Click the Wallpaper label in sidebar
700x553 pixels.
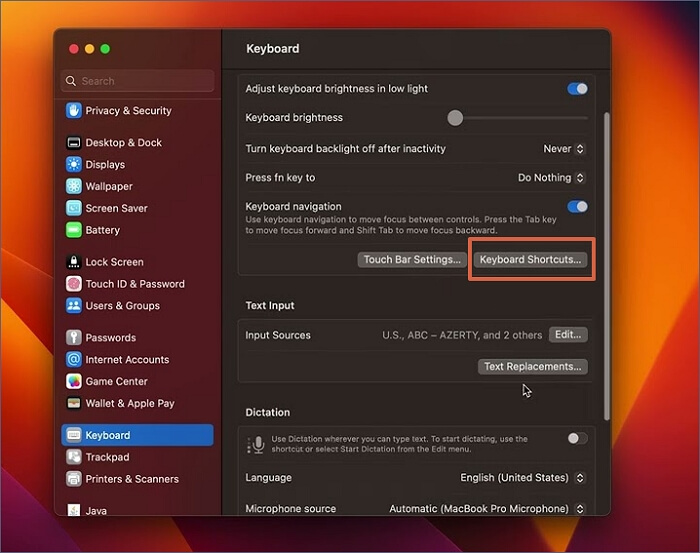coord(109,186)
